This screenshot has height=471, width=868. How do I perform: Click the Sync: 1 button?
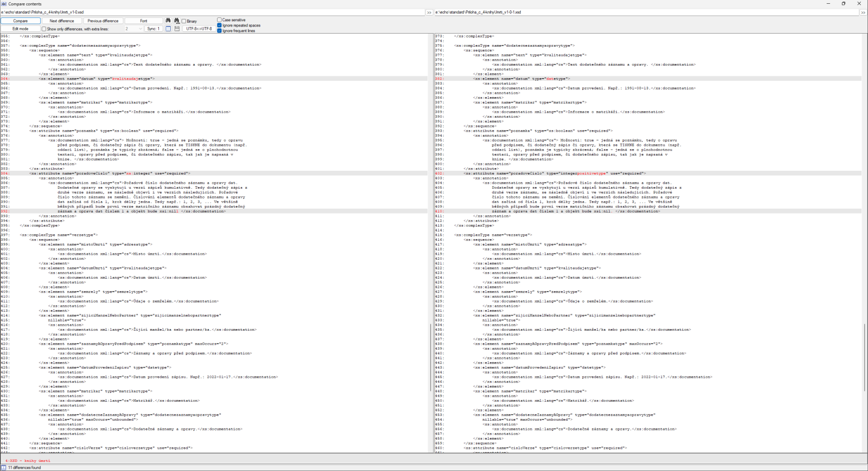(154, 29)
